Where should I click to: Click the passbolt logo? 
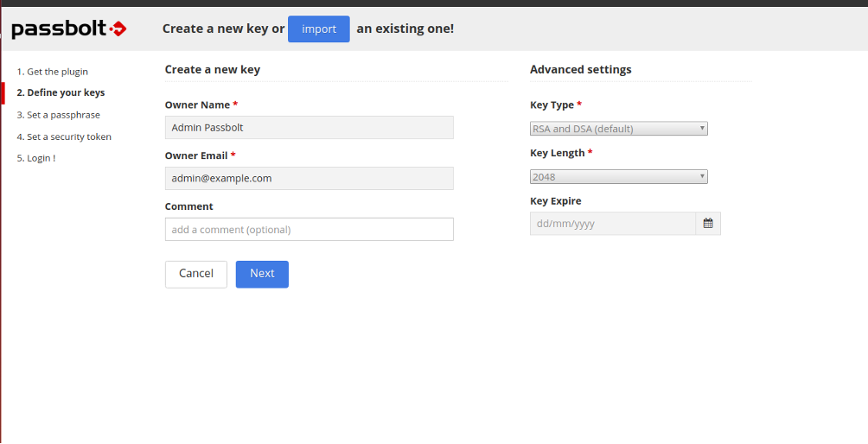click(69, 29)
